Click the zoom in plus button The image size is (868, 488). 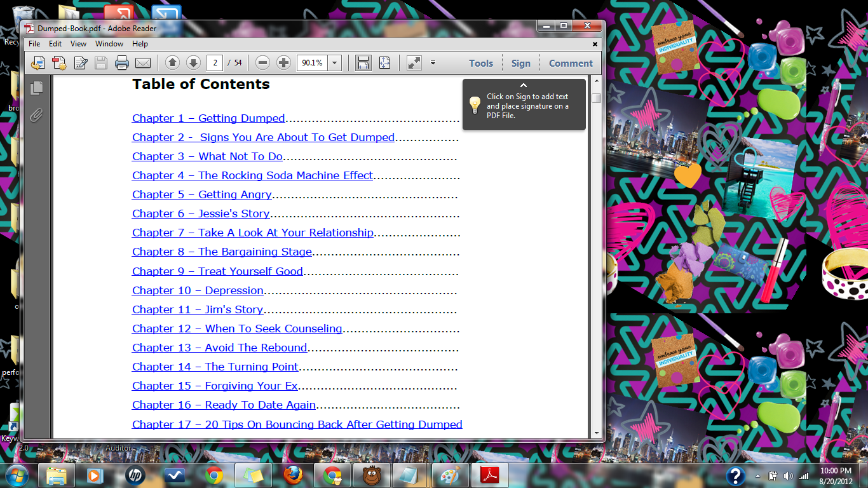[x=283, y=63]
